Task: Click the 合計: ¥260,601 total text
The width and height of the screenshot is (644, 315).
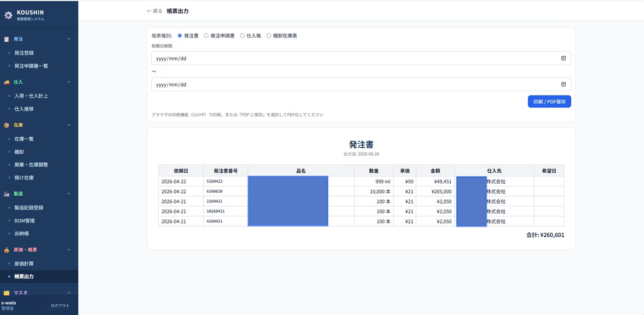Action: click(545, 235)
